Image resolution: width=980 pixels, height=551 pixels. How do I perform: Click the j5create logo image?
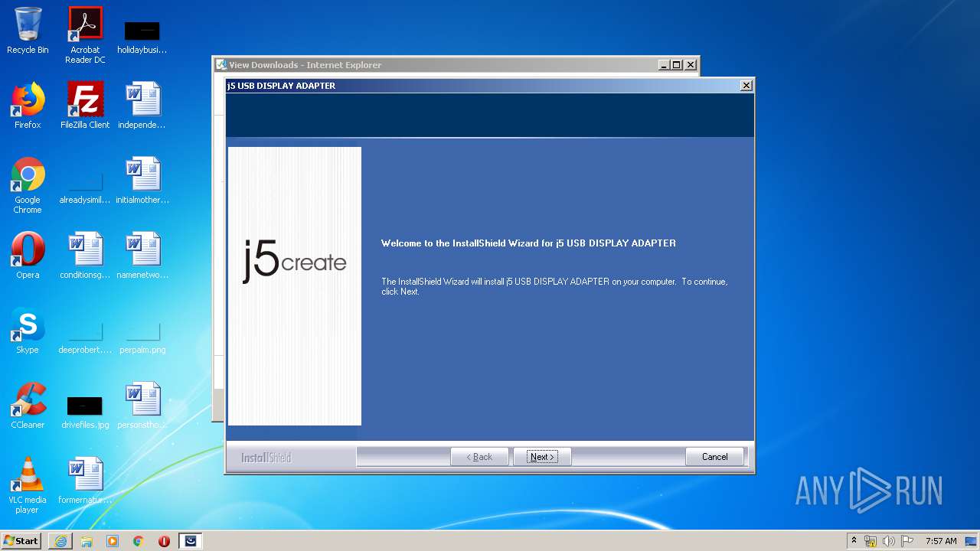click(x=295, y=285)
